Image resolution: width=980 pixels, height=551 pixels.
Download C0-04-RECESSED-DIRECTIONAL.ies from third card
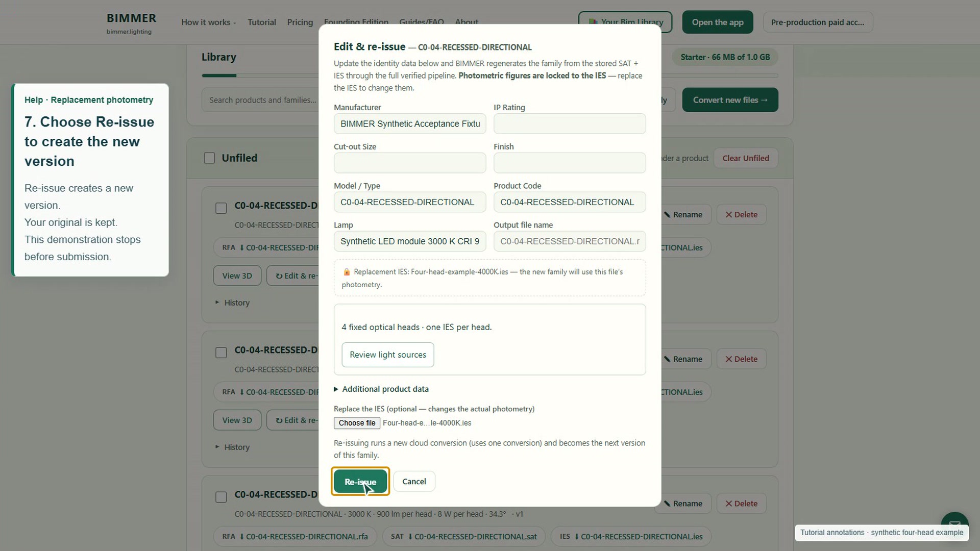point(631,537)
